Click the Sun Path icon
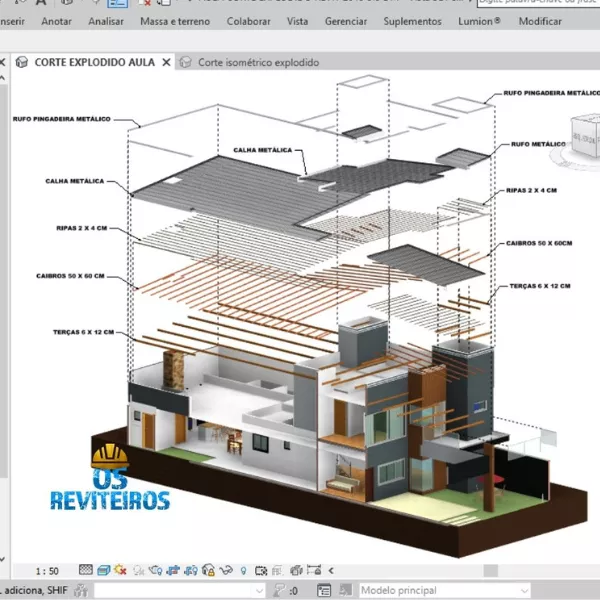This screenshot has height=600, width=600. tap(119, 570)
